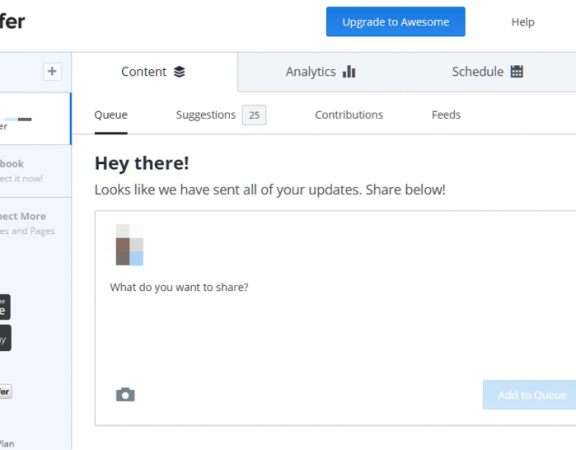
Task: Click the stacked layers icon beside Content
Action: 179,72
